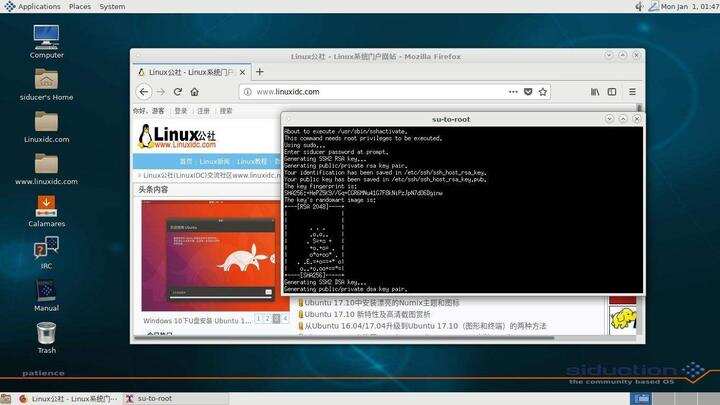Click the workspace switcher active workspace
Image resolution: width=720 pixels, height=405 pixels.
[x=641, y=399]
